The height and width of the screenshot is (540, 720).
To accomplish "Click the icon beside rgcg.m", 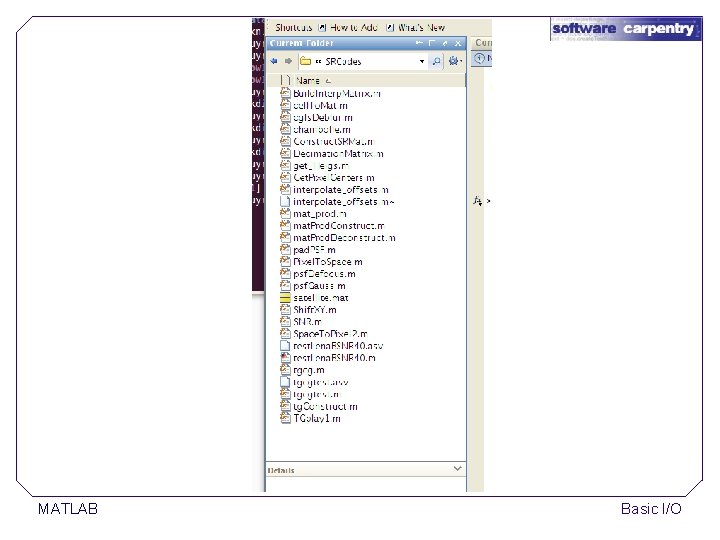I will click(x=285, y=370).
